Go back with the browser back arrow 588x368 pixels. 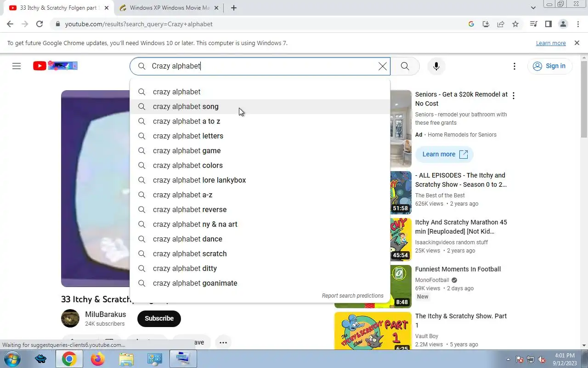point(10,24)
